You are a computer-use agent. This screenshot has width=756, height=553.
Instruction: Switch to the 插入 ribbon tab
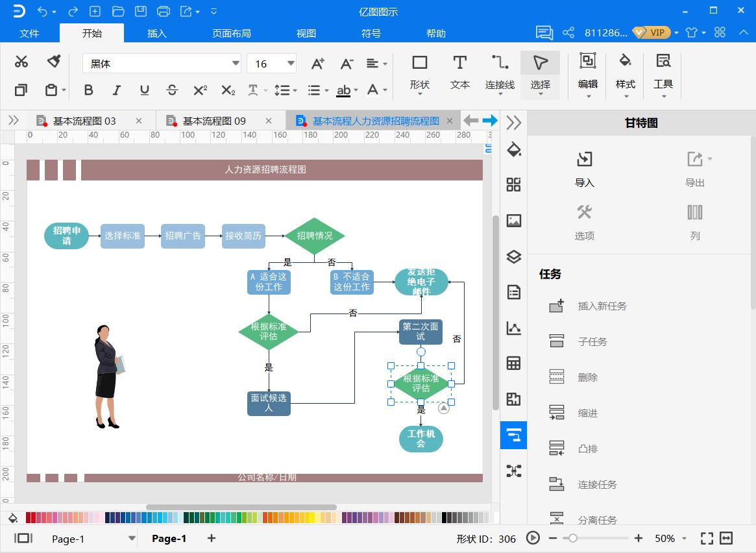[x=156, y=32]
